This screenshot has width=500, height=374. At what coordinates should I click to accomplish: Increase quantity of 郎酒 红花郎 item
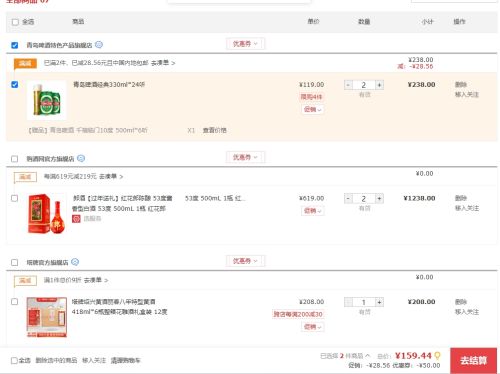click(379, 199)
